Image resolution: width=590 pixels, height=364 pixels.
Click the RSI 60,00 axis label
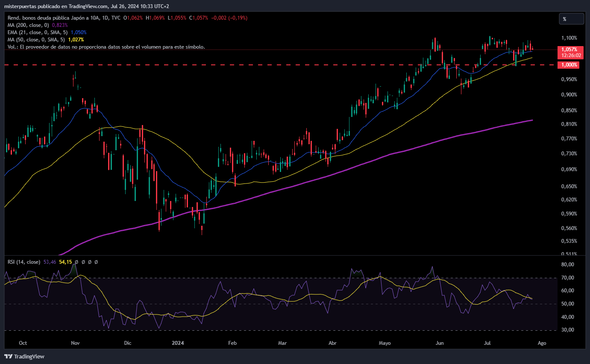pos(568,291)
